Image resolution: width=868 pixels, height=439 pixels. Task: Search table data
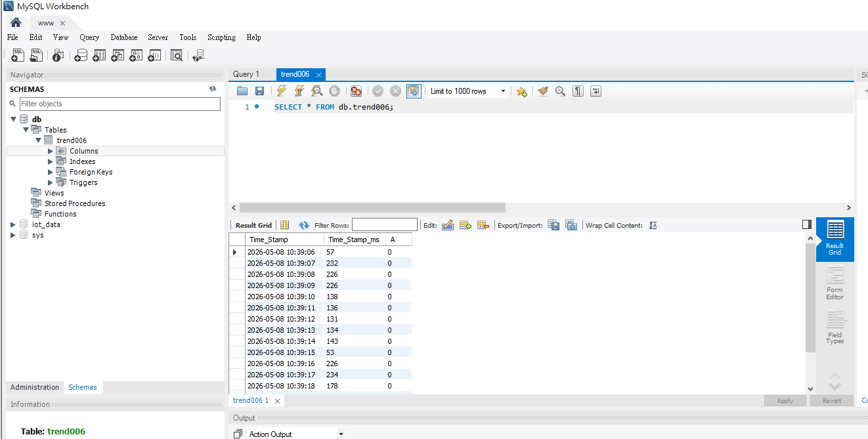click(177, 56)
